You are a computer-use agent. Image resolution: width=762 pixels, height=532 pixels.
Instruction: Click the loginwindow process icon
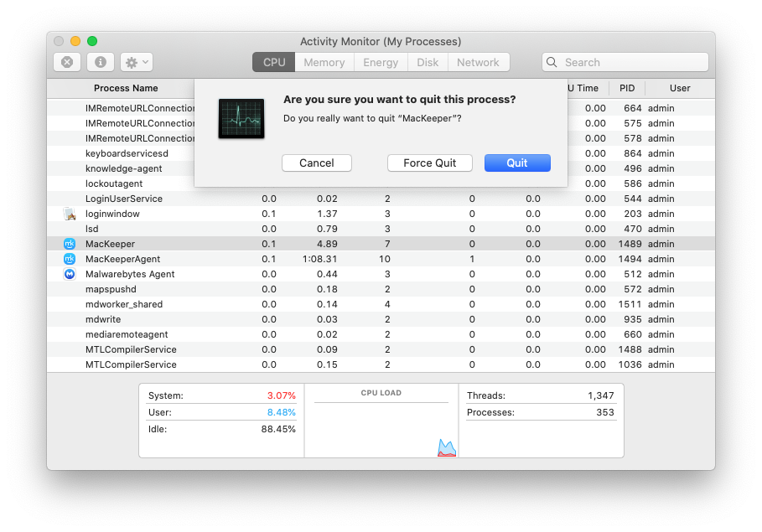coord(70,214)
